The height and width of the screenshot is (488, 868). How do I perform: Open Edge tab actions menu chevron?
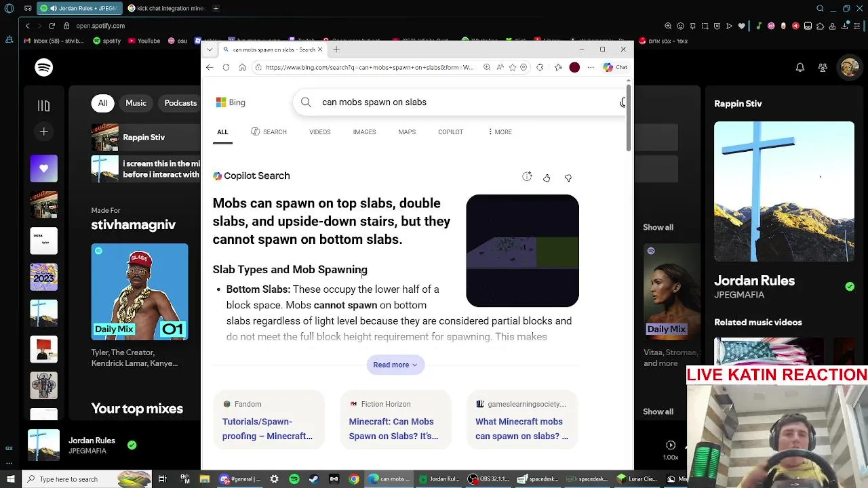209,49
